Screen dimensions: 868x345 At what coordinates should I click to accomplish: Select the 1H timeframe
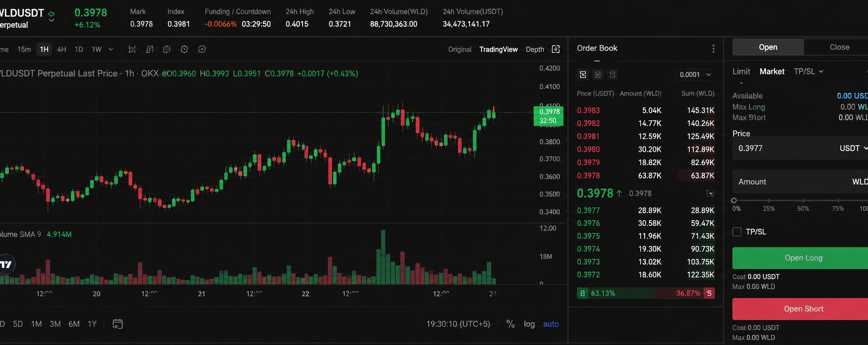pos(44,49)
